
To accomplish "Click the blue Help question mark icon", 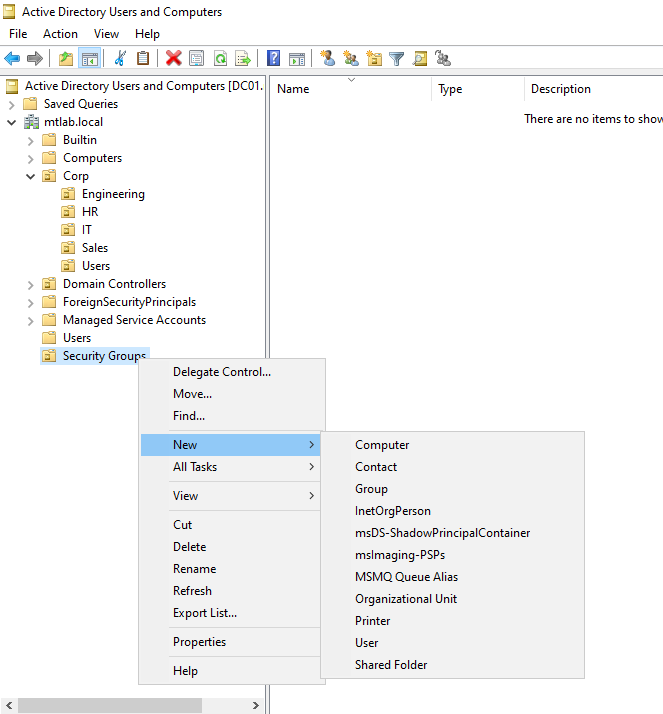I will pos(273,58).
